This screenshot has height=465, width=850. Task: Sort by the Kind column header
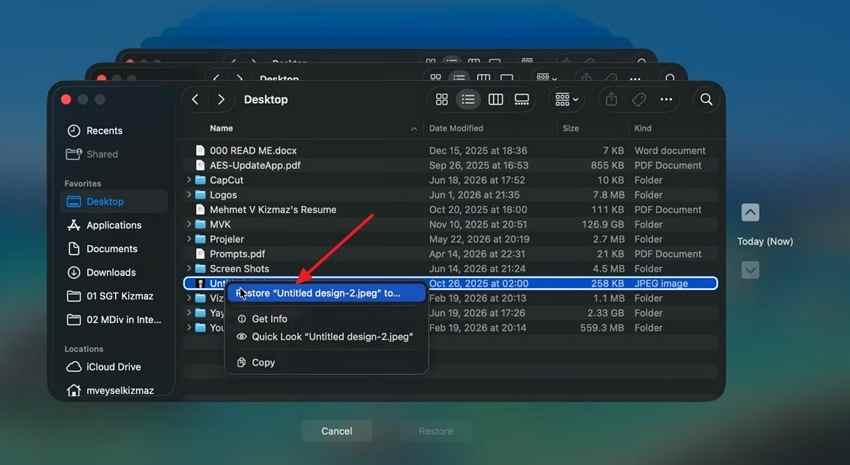[x=642, y=128]
